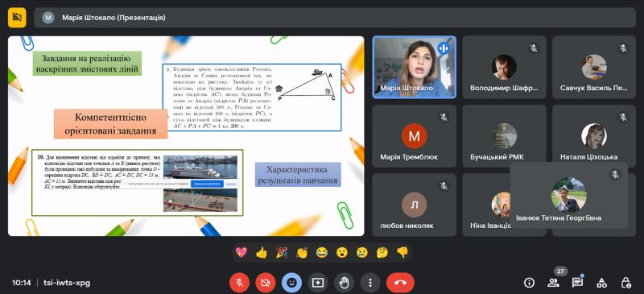Screen dimensions: 644x294
Task: Open the chat messages icon
Action: point(577,283)
